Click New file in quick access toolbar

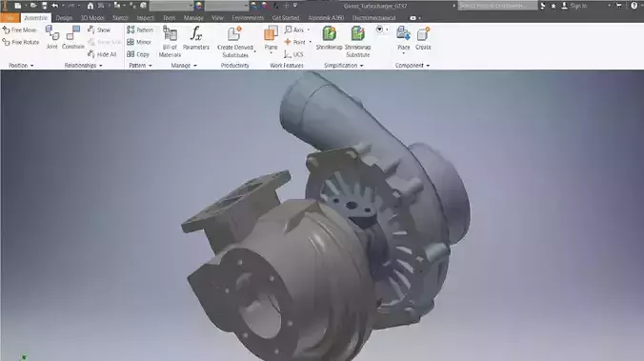pos(18,6)
